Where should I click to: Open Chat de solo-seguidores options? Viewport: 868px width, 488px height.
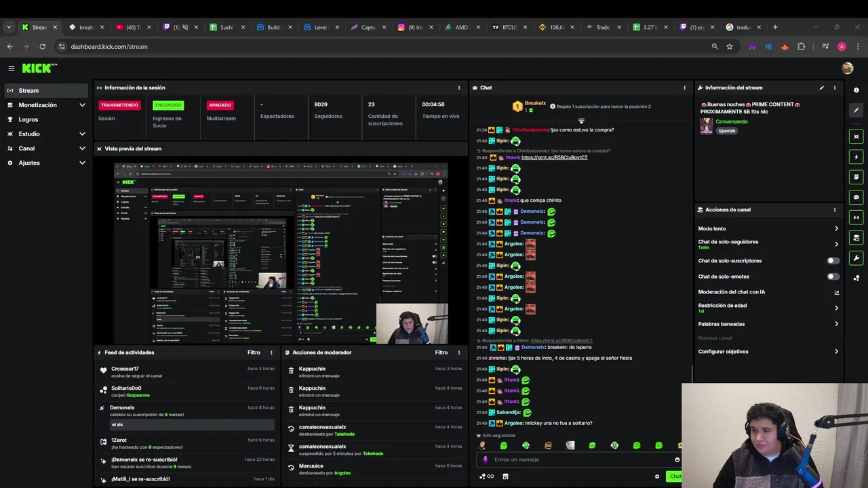769,244
